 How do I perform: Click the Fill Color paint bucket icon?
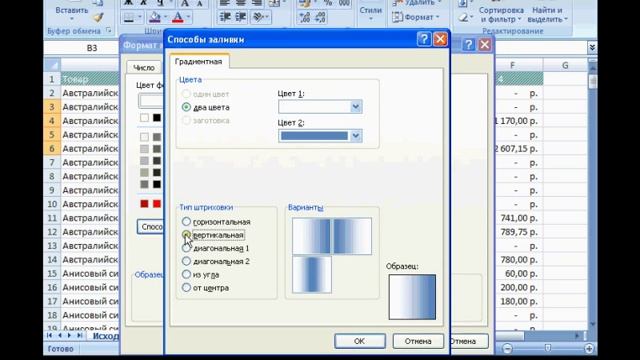point(155,17)
